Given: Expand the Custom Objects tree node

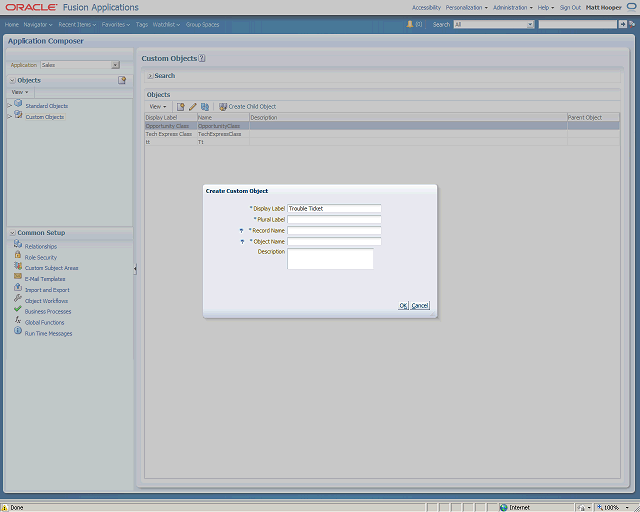Looking at the screenshot, I should click(x=10, y=117).
